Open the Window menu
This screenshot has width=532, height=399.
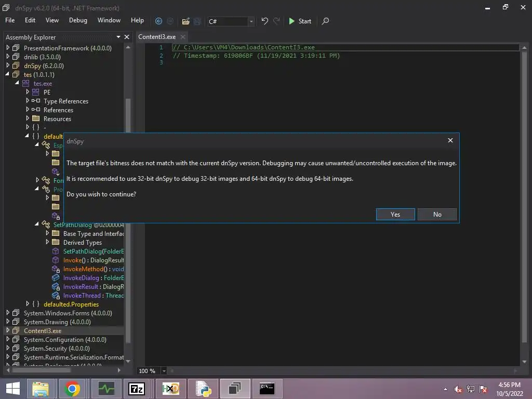109,20
